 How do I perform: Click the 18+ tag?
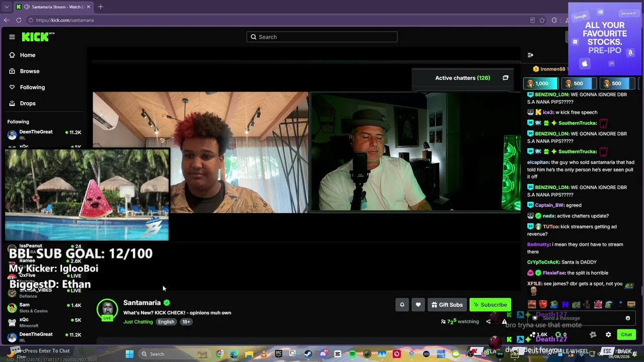186,322
